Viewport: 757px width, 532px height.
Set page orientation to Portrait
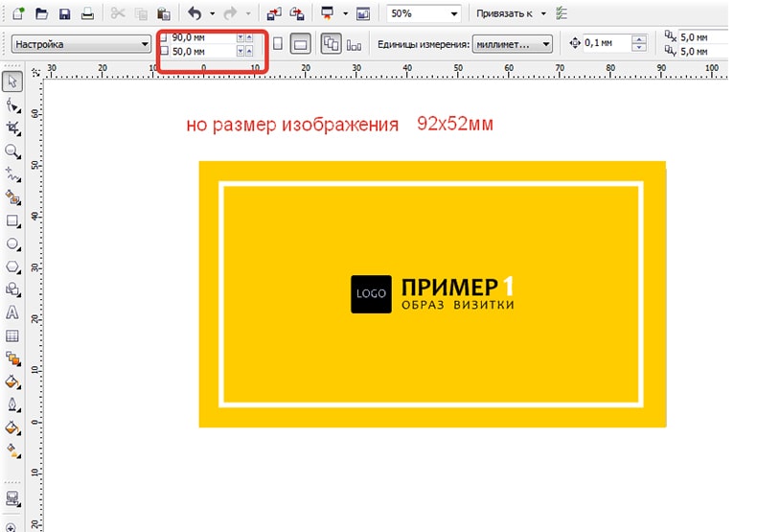pos(278,44)
